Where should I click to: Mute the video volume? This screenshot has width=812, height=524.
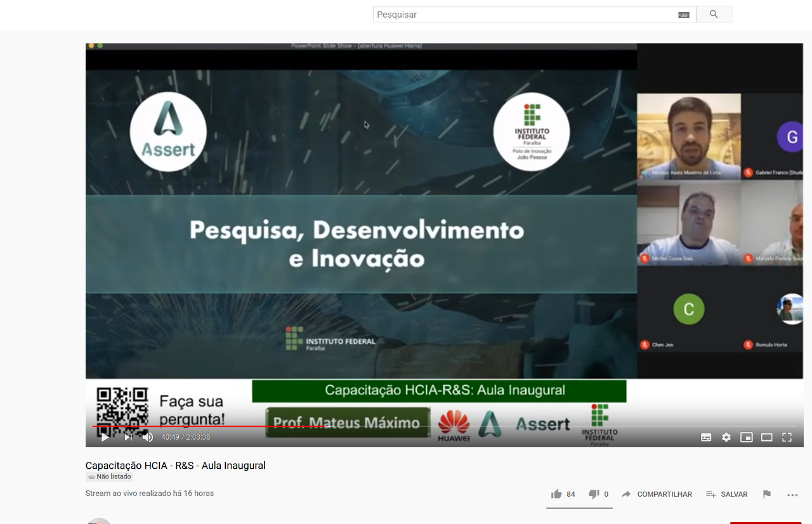[x=148, y=437]
